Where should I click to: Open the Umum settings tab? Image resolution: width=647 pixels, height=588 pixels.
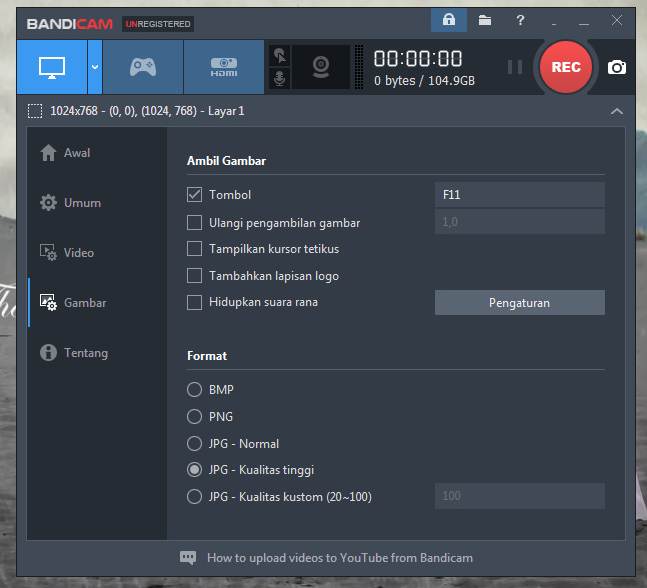[x=95, y=203]
